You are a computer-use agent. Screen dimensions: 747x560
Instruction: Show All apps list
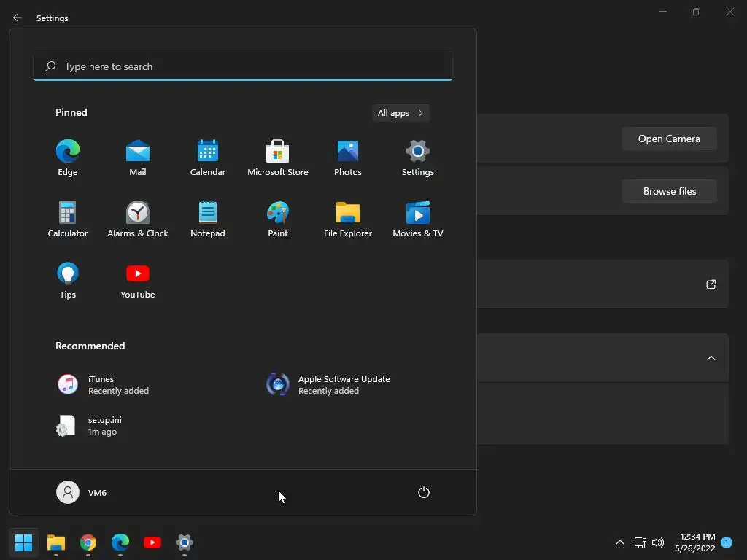[x=400, y=113]
